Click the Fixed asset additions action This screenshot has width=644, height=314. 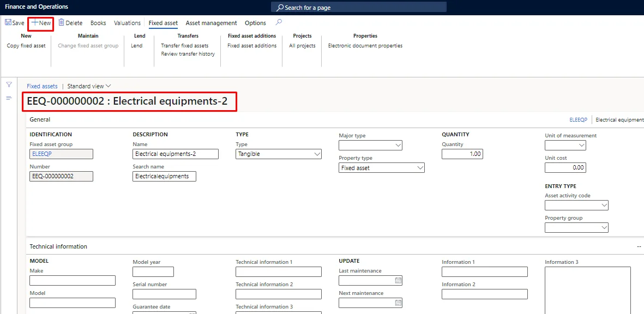pyautogui.click(x=252, y=46)
